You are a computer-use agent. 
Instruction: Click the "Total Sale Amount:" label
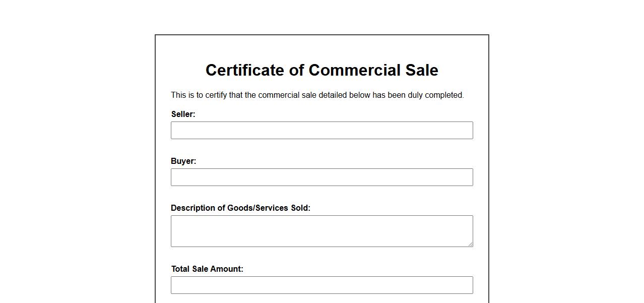point(207,269)
